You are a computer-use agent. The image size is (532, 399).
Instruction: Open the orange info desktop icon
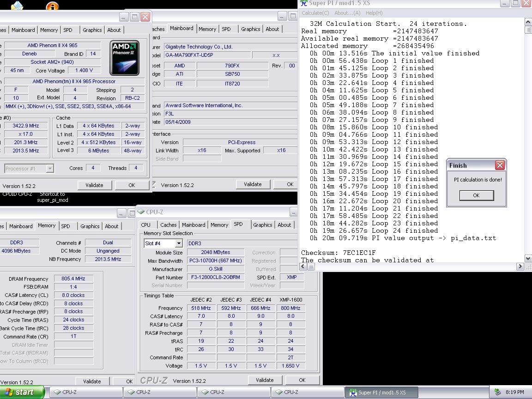[x=52, y=6]
